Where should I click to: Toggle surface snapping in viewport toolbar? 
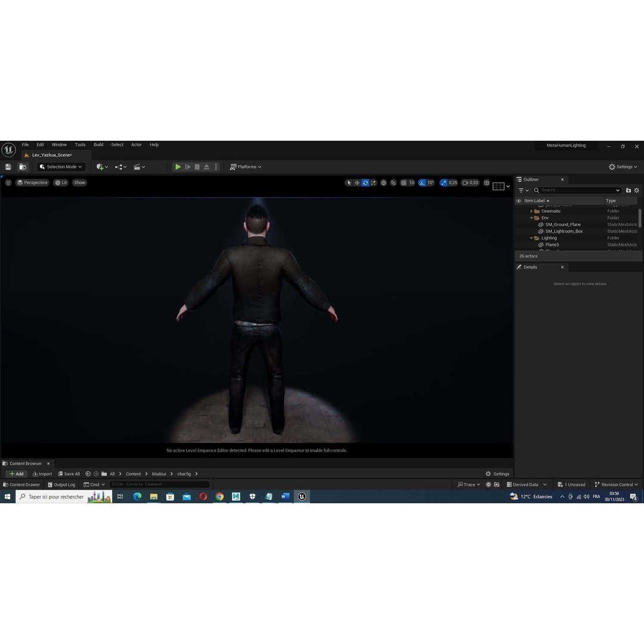(394, 183)
